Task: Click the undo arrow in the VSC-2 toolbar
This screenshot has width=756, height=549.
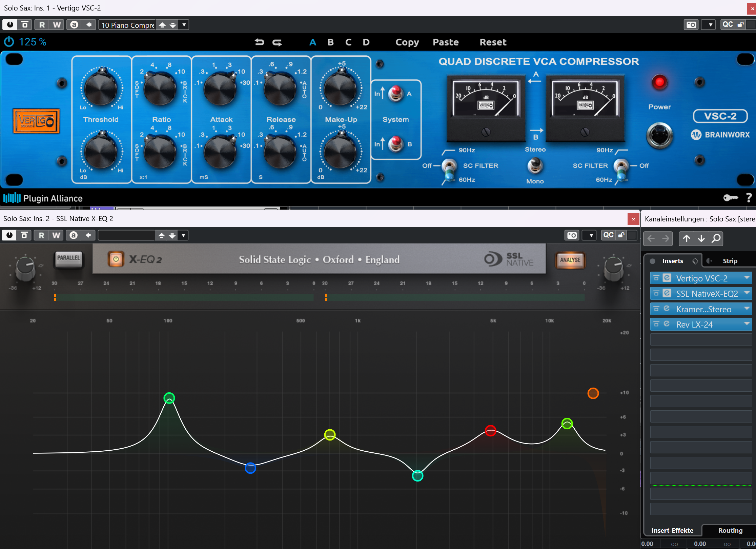Action: point(259,42)
